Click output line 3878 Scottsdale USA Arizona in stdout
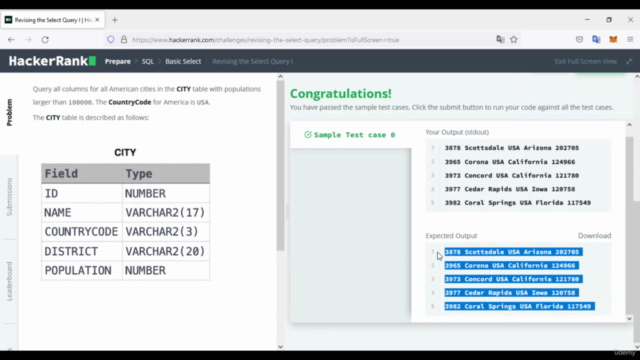Image resolution: width=640 pixels, height=360 pixels. 511,148
